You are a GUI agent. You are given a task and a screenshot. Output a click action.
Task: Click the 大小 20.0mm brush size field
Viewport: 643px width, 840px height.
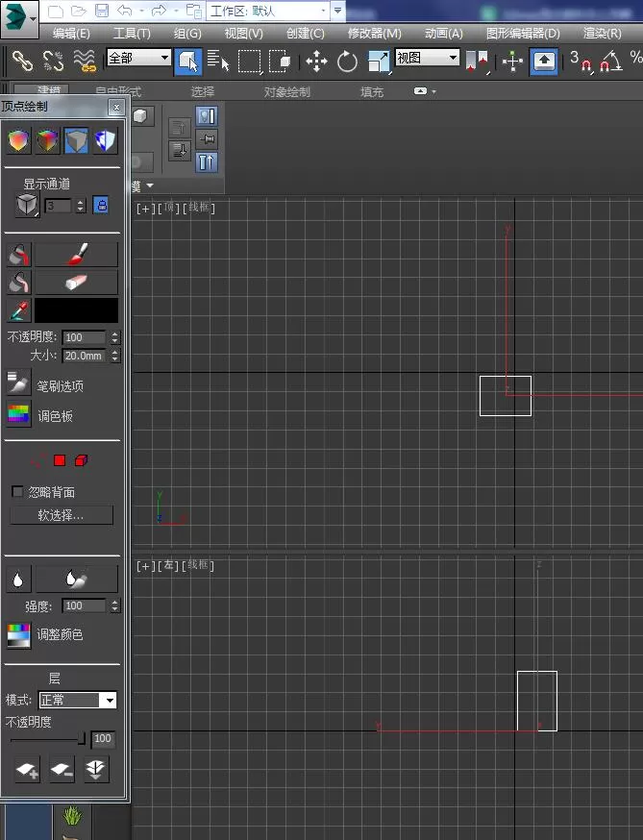pyautogui.click(x=84, y=356)
